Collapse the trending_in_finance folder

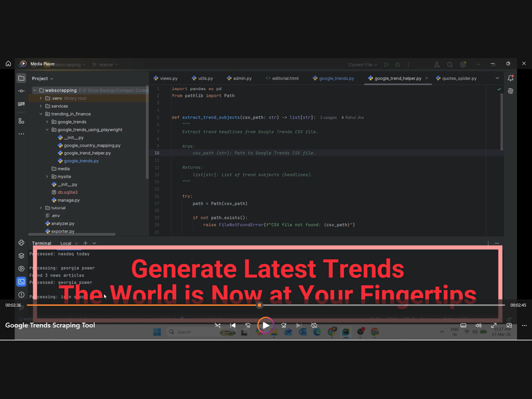pos(41,114)
